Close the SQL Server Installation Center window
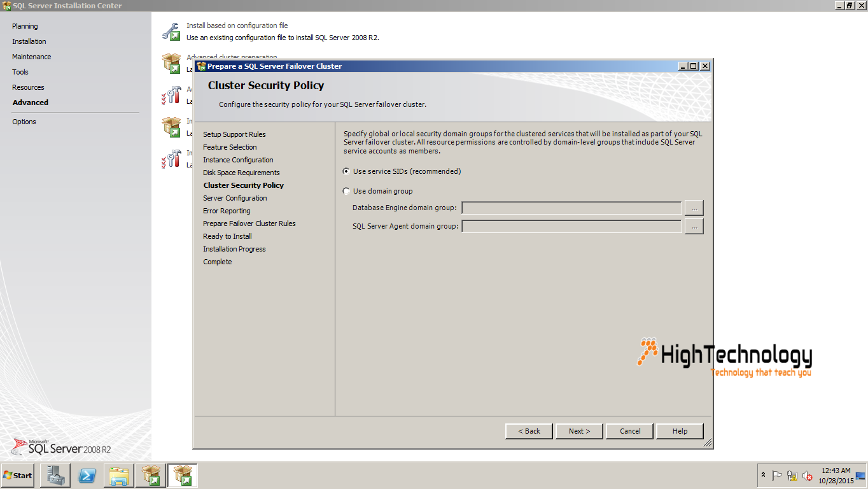This screenshot has width=868, height=489. pyautogui.click(x=861, y=5)
